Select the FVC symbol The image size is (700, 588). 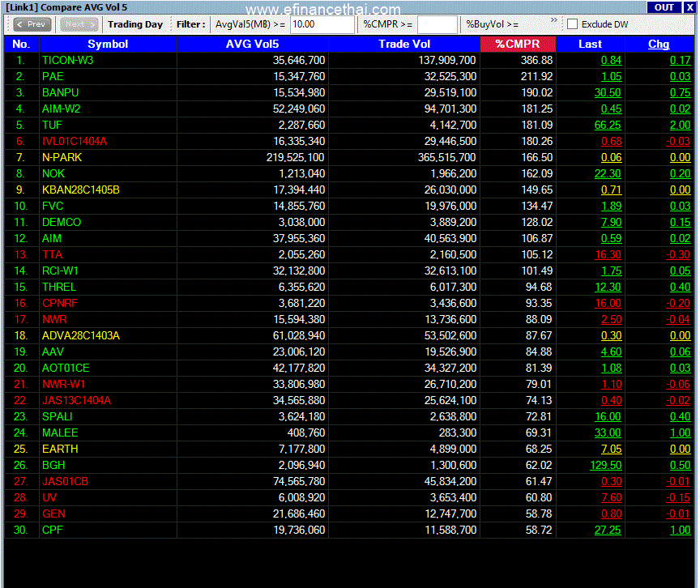coord(53,206)
